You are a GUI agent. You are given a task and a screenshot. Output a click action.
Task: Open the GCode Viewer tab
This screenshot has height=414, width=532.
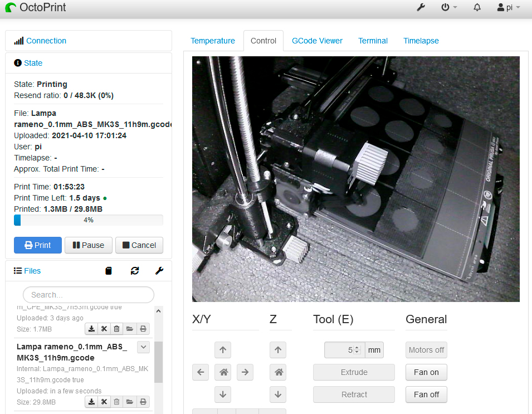[317, 41]
